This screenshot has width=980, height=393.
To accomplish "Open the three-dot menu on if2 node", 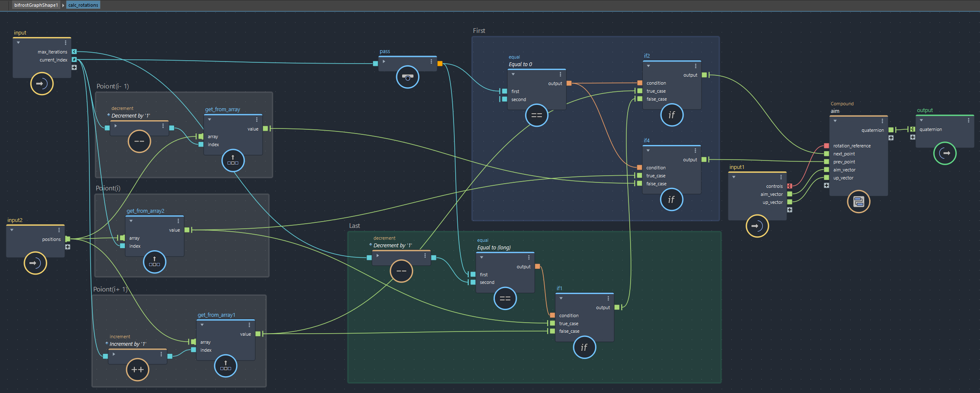I will click(695, 66).
